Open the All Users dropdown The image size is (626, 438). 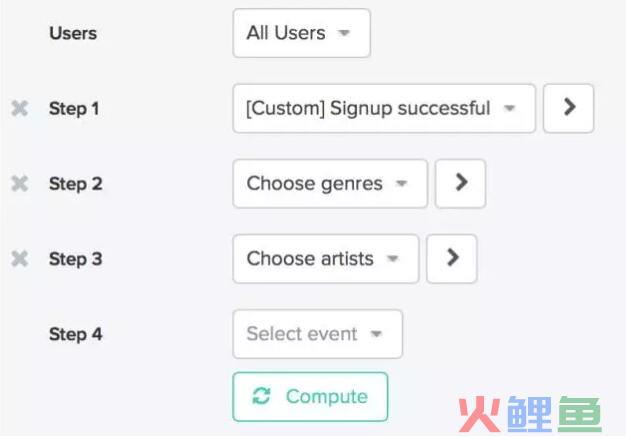(x=302, y=33)
